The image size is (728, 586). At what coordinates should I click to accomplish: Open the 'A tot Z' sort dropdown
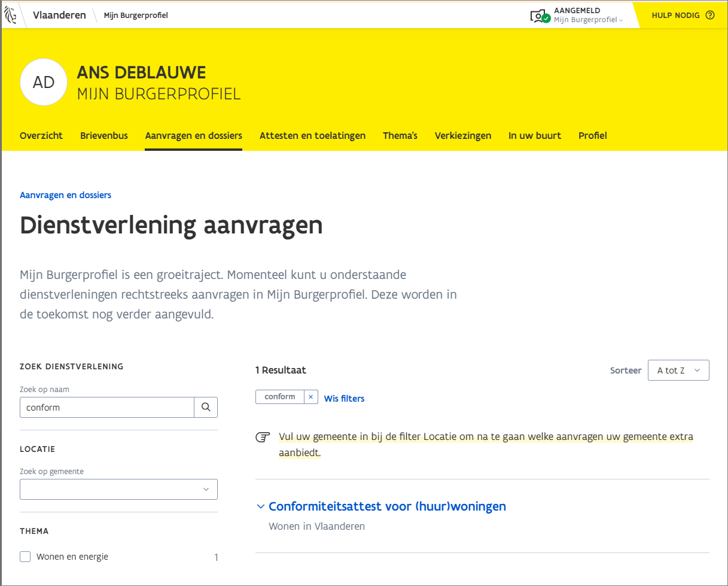pyautogui.click(x=678, y=370)
